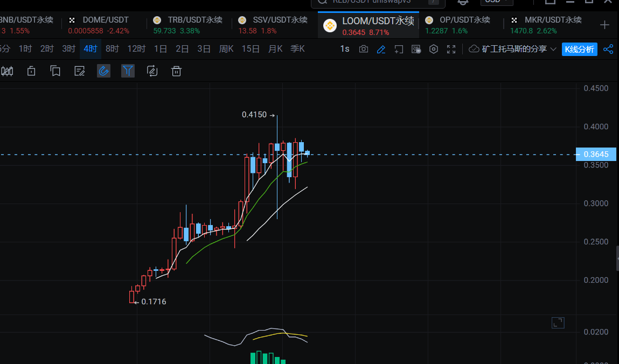
Task: Delete drawings with trash icon
Action: [x=176, y=72]
